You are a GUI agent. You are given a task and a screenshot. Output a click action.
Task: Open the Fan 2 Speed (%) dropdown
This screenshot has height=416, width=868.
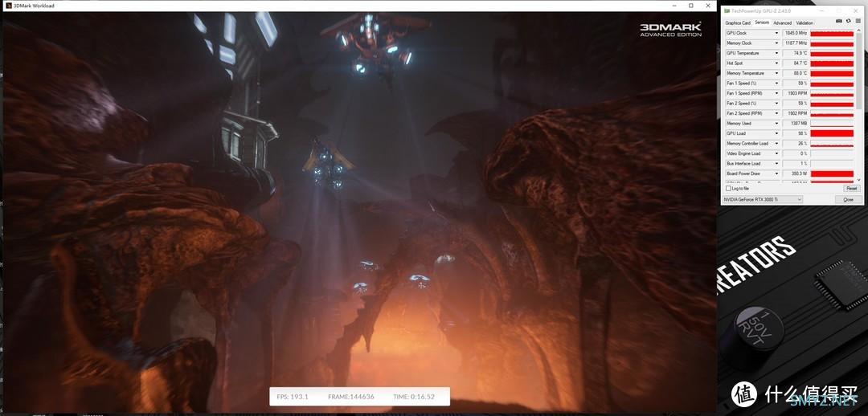tap(776, 104)
